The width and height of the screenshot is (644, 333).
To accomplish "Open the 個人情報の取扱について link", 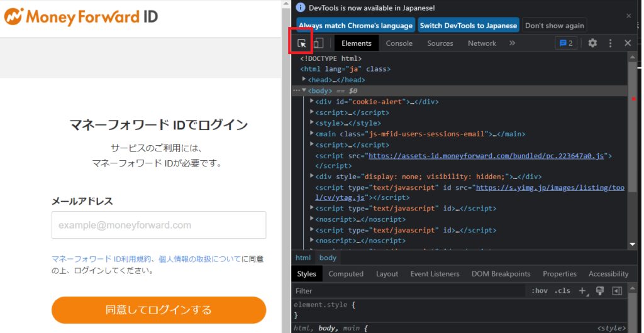I will [200, 259].
